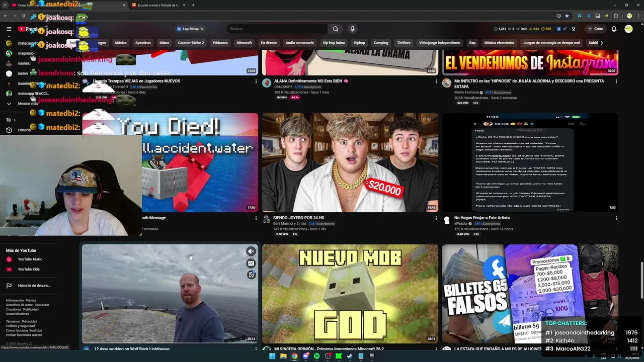Go back in browser history

click(6, 16)
